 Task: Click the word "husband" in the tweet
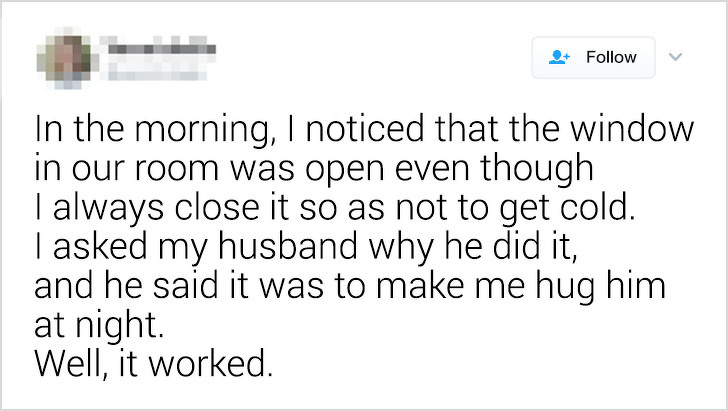click(288, 245)
